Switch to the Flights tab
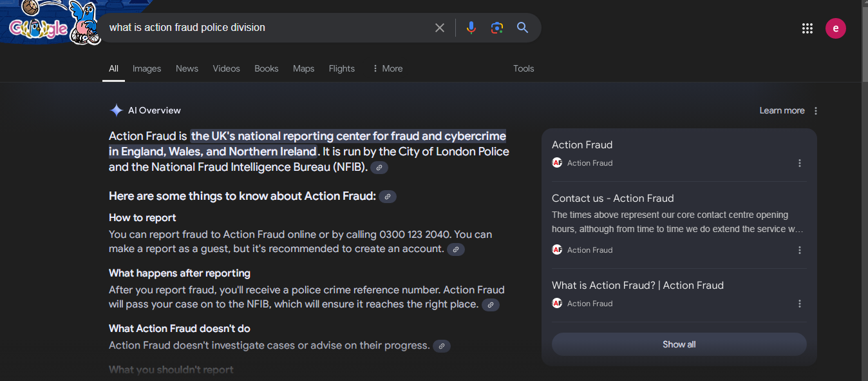Screen dimensions: 868x381 point(342,68)
